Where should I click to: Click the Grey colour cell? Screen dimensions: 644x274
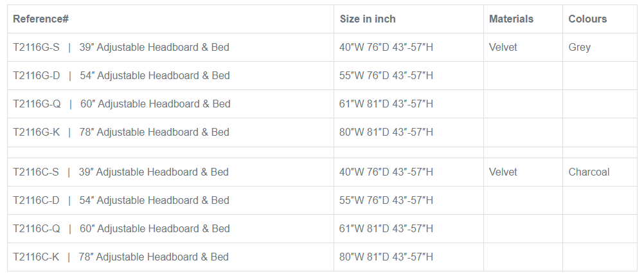click(579, 47)
